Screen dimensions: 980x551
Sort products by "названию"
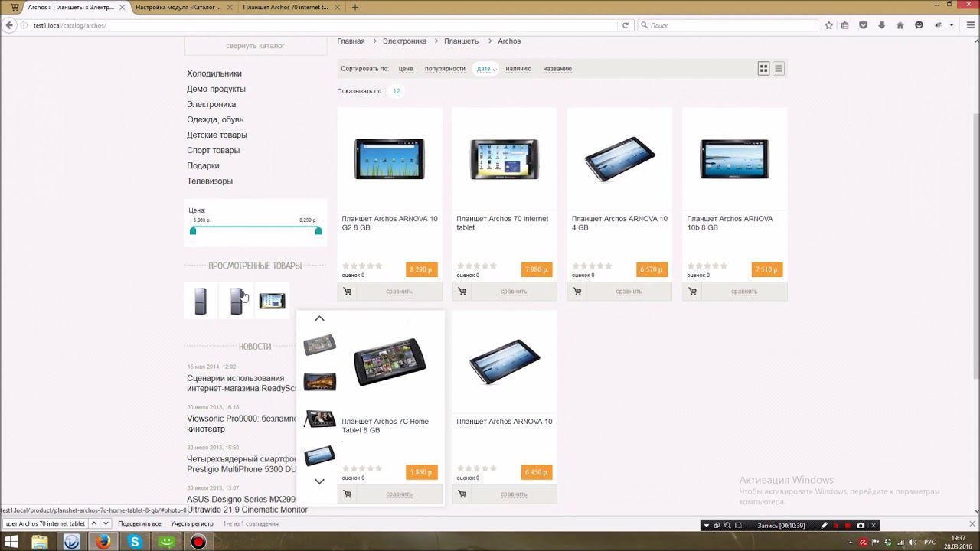557,69
